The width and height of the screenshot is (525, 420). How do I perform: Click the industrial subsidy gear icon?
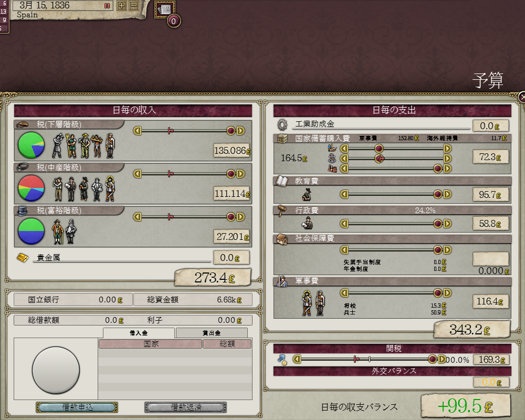coord(282,125)
